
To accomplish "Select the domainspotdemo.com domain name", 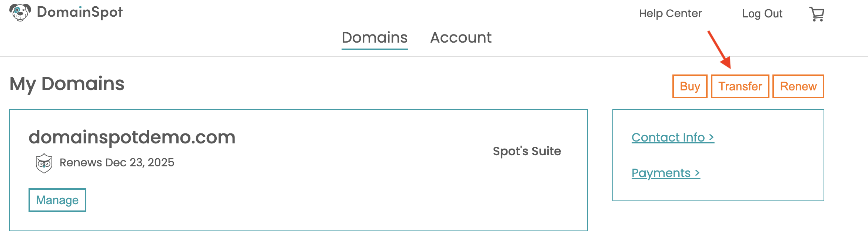I will point(132,137).
